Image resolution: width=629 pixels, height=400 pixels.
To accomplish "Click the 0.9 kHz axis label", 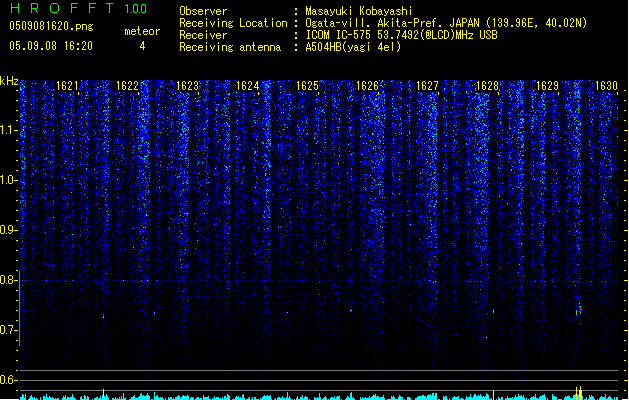I will click(8, 230).
